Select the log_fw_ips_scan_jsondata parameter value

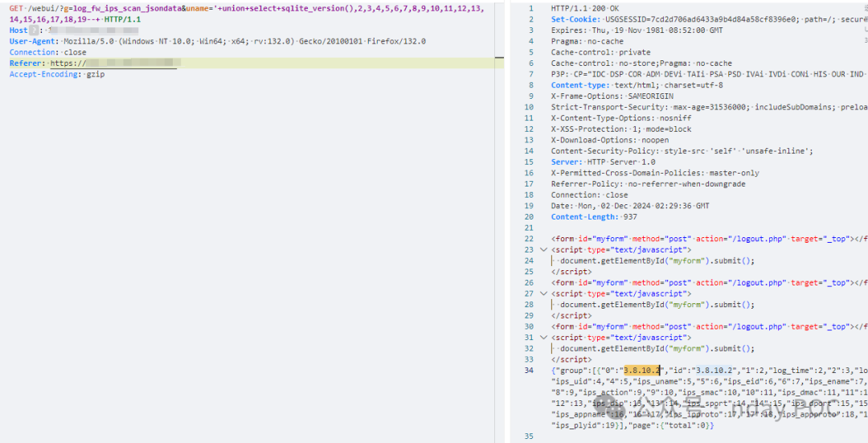125,8
